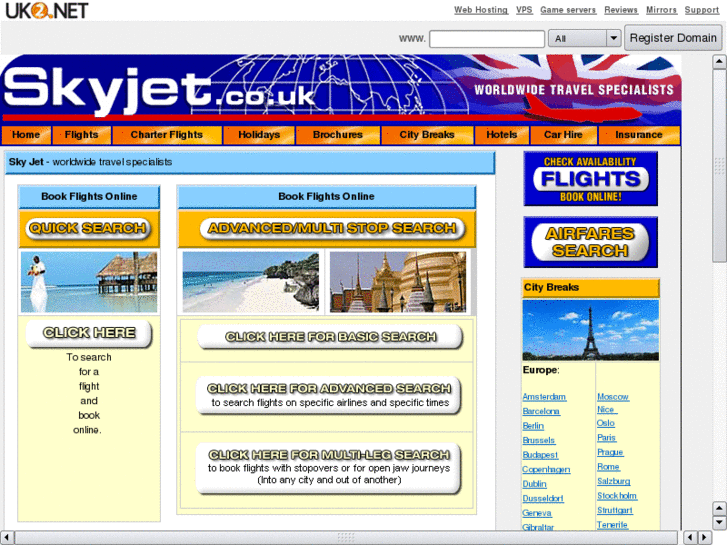Open the sandy beach coastline photo

click(251, 282)
